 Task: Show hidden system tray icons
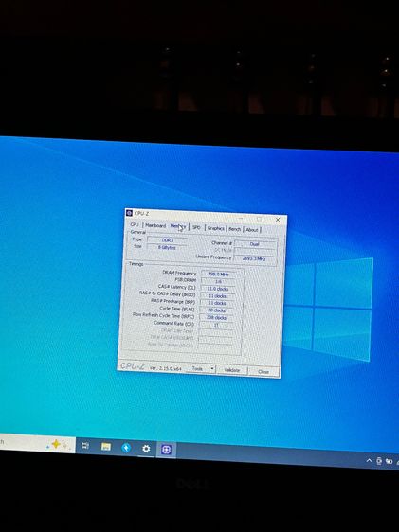coord(369,460)
